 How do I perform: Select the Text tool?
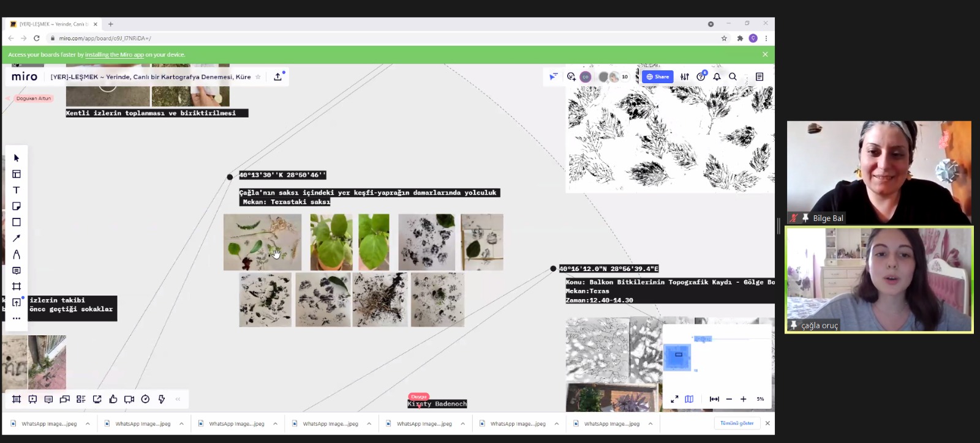pyautogui.click(x=17, y=190)
